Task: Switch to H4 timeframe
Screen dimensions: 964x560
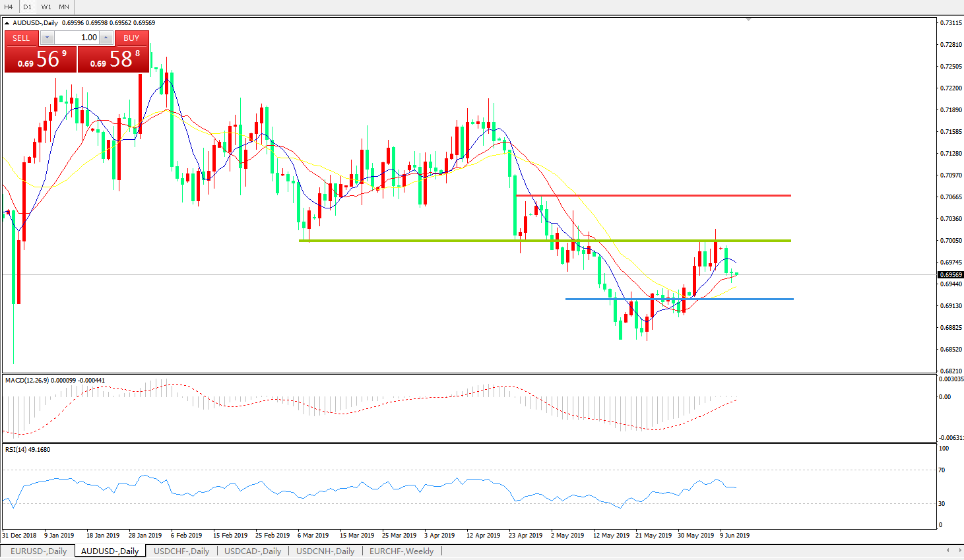Action: pos(9,7)
